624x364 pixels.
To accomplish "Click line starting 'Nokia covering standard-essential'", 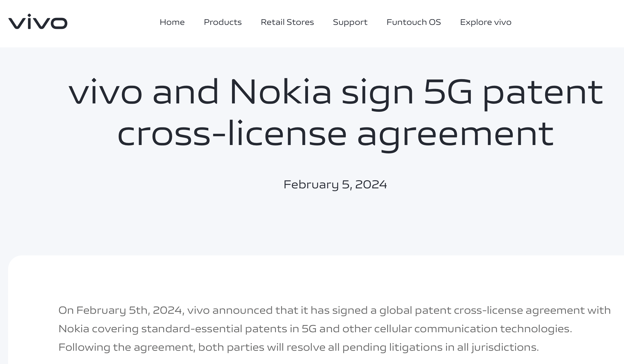I will pos(315,329).
